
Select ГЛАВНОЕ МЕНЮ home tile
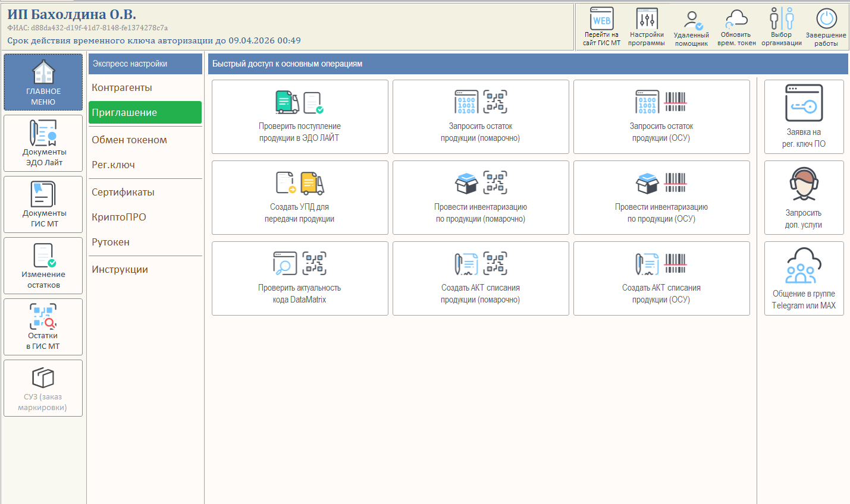(43, 83)
